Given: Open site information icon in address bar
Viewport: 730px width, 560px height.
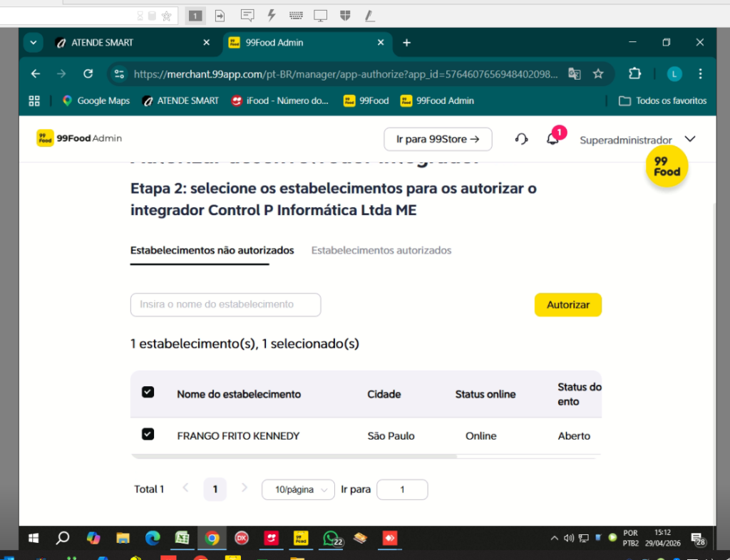Looking at the screenshot, I should coord(119,74).
